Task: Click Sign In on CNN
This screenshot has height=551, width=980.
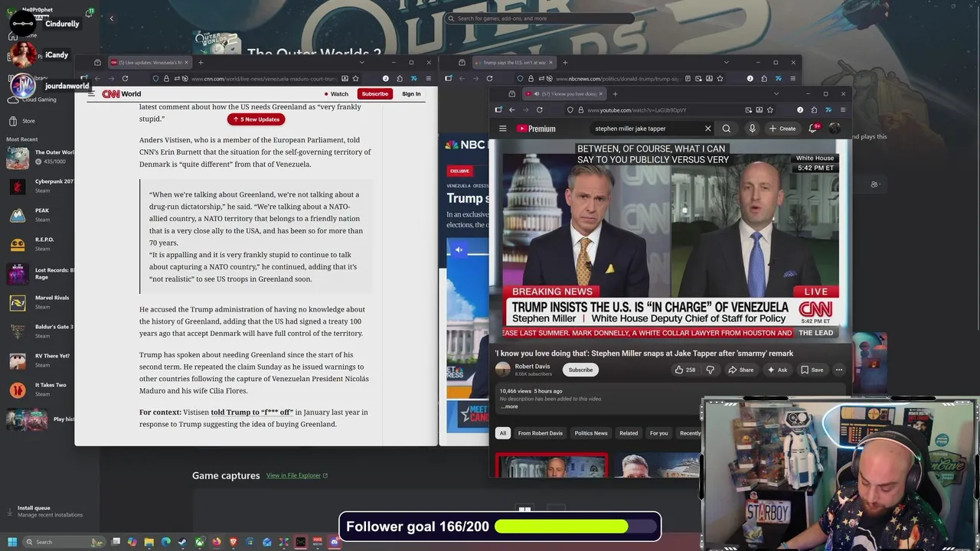Action: click(411, 94)
